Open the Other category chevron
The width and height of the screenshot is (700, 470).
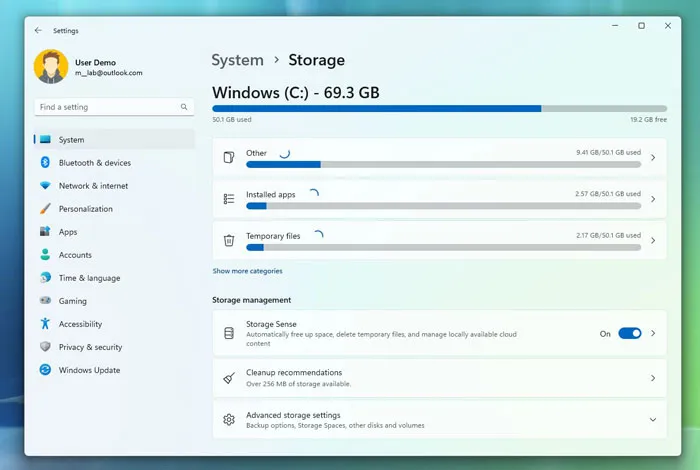(x=653, y=158)
